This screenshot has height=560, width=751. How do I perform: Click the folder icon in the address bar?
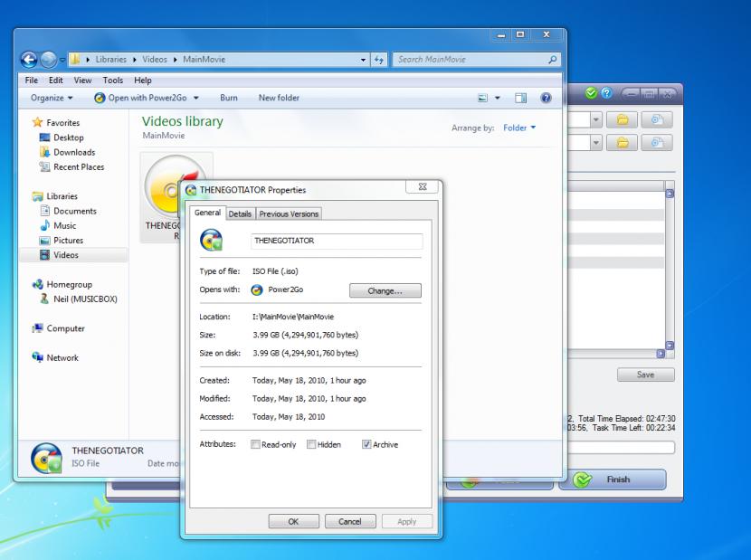click(75, 60)
